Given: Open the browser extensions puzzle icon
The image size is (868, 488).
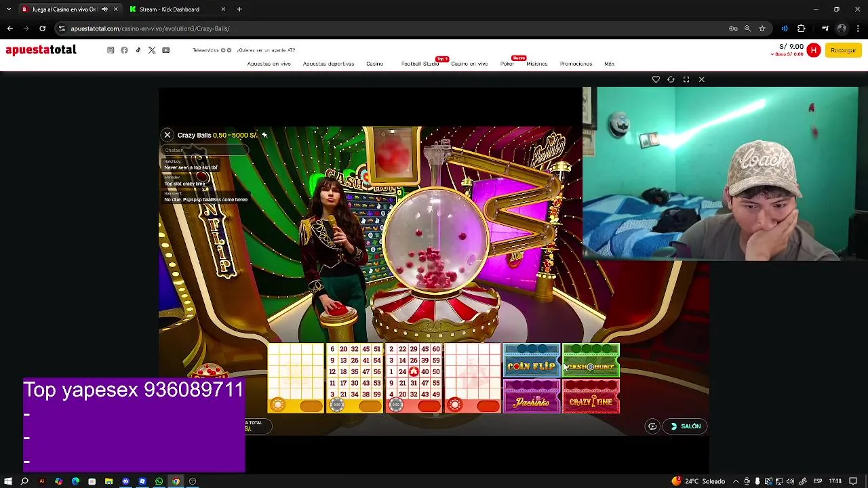Looking at the screenshot, I should point(802,28).
